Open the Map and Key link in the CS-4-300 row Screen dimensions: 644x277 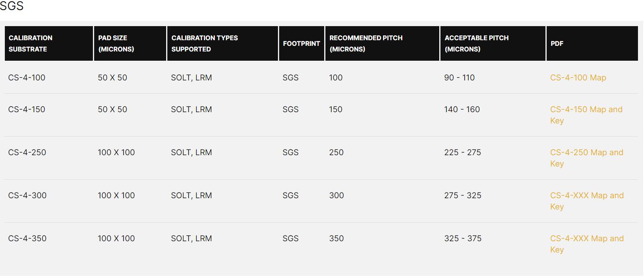(586, 196)
